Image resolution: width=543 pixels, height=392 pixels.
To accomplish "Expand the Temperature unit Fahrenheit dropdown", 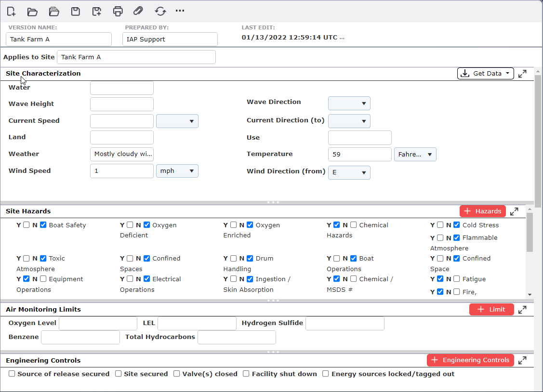I will click(415, 155).
